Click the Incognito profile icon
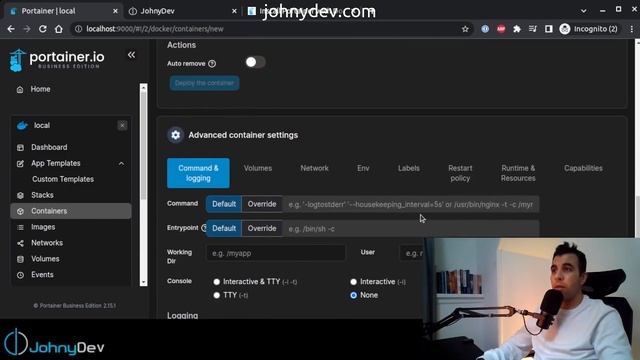This screenshot has height=360, width=640. click(564, 29)
